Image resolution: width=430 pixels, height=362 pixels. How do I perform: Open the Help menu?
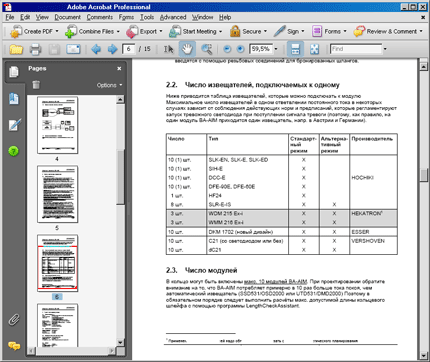225,17
